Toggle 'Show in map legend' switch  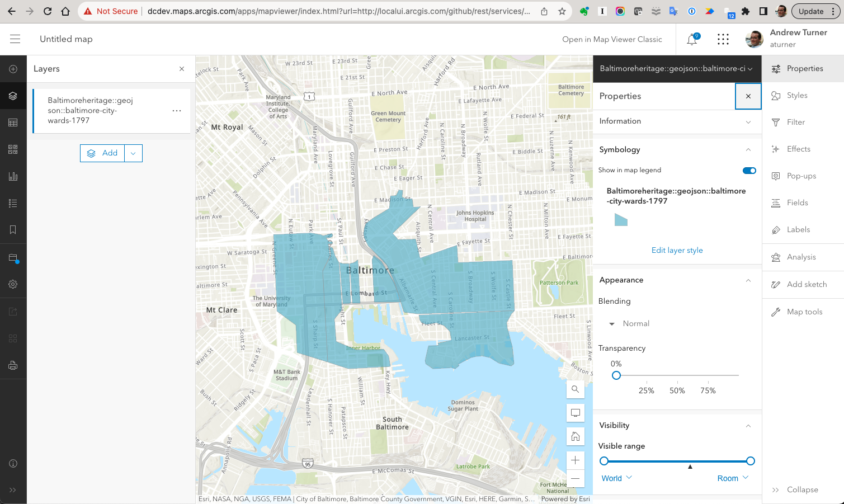pyautogui.click(x=749, y=170)
